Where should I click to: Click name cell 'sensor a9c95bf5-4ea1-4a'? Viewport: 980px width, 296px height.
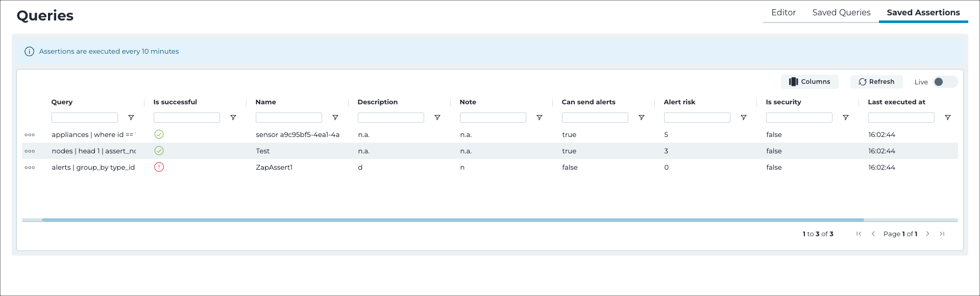tap(298, 135)
